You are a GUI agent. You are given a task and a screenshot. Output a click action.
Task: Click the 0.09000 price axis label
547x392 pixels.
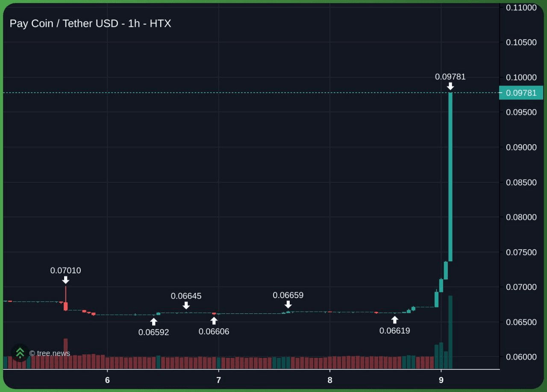pyautogui.click(x=521, y=147)
